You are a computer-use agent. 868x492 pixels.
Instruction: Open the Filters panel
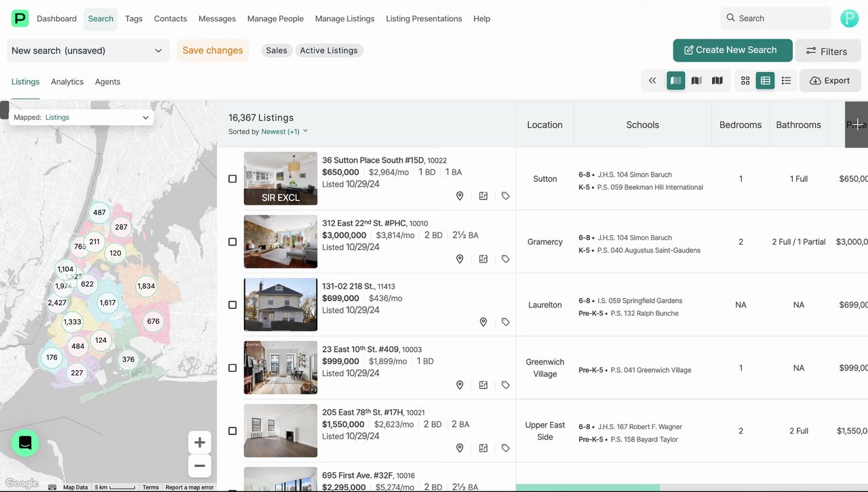pyautogui.click(x=827, y=51)
